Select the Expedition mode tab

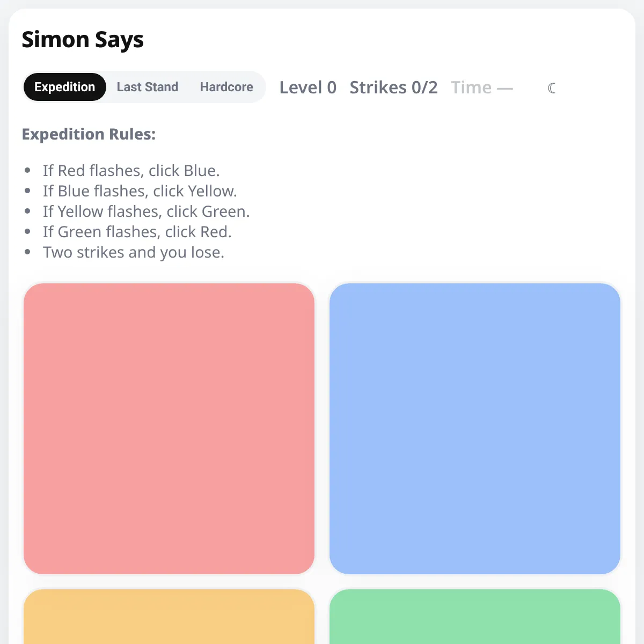click(x=64, y=87)
